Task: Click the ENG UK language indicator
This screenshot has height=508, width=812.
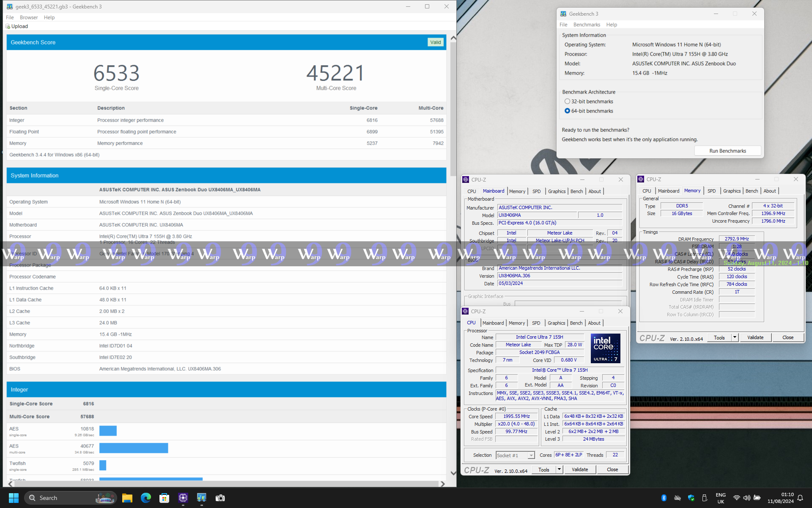Action: tap(721, 498)
